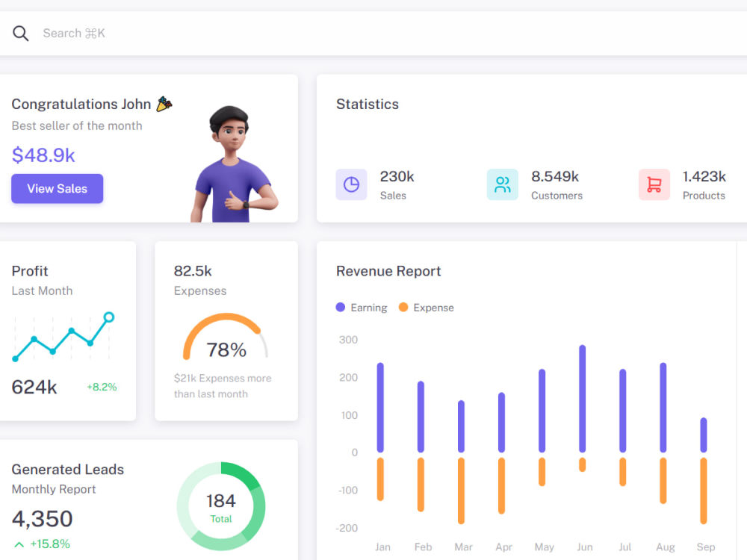The image size is (747, 560).
Task: Click the +8.2% profit change
Action: pos(102,387)
